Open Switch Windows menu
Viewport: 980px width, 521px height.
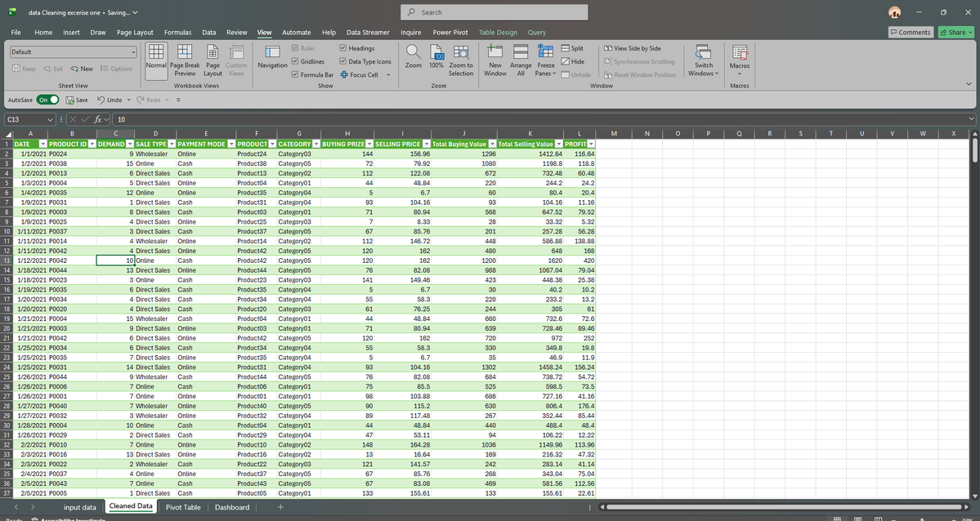point(704,60)
